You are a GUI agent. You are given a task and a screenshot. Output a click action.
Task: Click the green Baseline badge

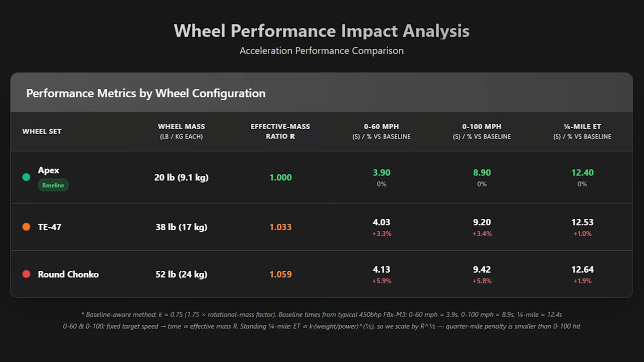tap(53, 185)
